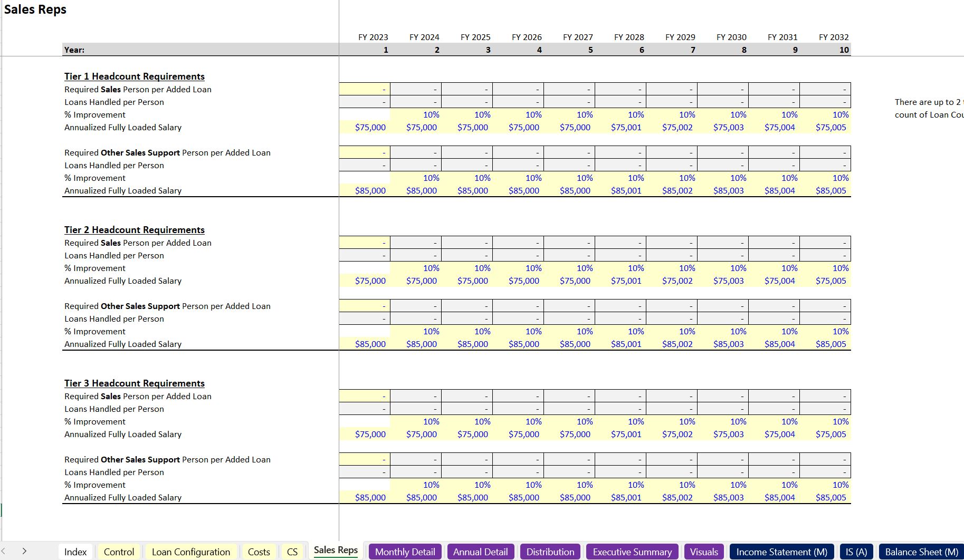964x560 pixels.
Task: Go to the Costs sheet tab
Action: click(x=259, y=552)
